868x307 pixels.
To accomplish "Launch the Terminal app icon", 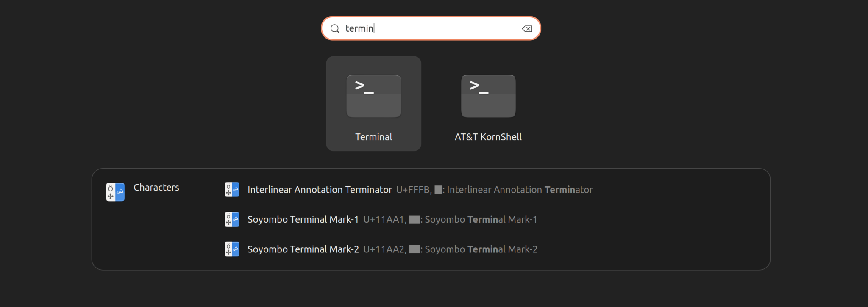I will 373,96.
